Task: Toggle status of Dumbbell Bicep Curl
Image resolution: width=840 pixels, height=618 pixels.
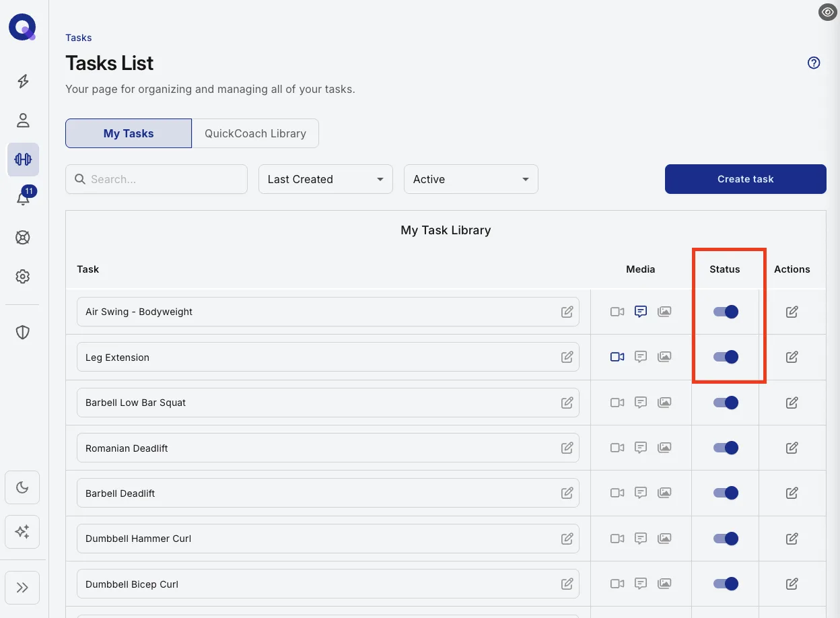Action: click(726, 584)
